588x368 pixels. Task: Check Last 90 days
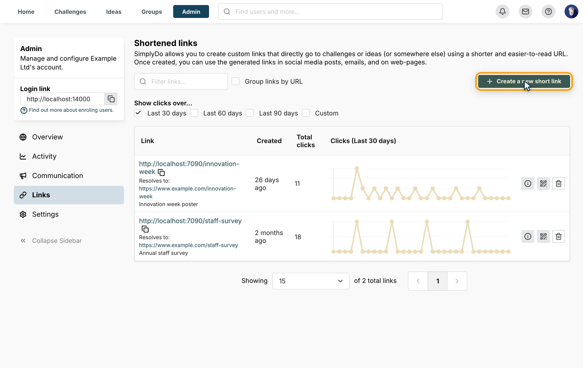(x=250, y=113)
